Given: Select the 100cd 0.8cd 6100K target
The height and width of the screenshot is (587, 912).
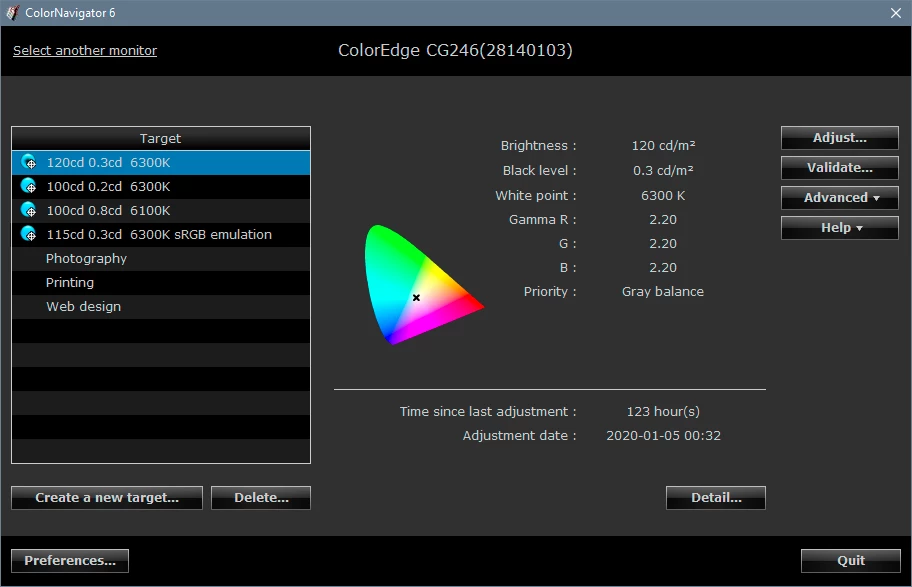Looking at the screenshot, I should pyautogui.click(x=161, y=210).
